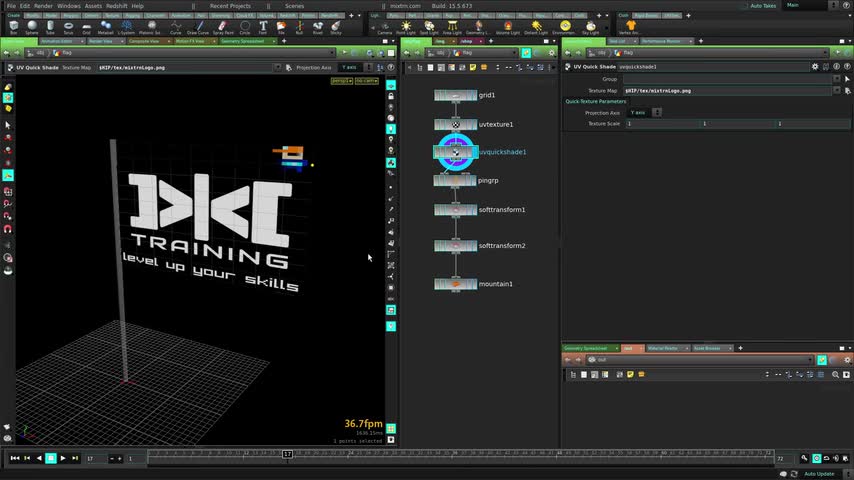Create a Spot Light

[x=429, y=27]
